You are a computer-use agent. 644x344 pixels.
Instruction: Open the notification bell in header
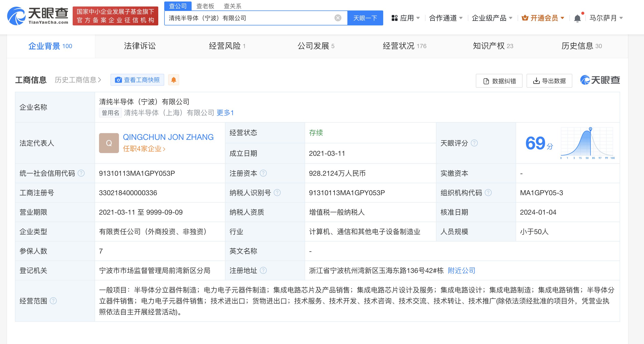click(x=577, y=18)
